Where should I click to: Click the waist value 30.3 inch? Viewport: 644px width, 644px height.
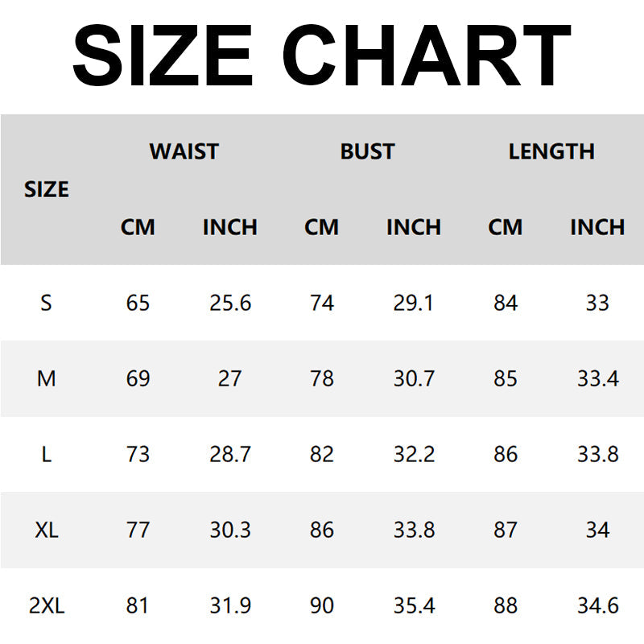pyautogui.click(x=230, y=530)
